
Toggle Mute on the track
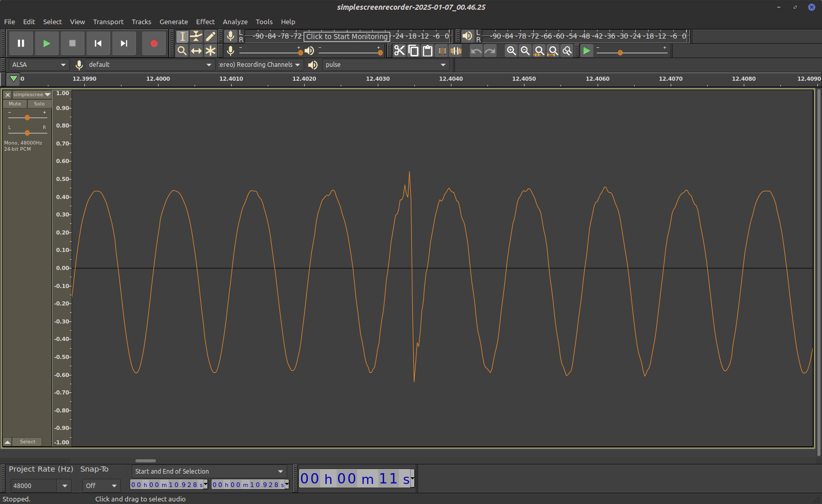(15, 104)
